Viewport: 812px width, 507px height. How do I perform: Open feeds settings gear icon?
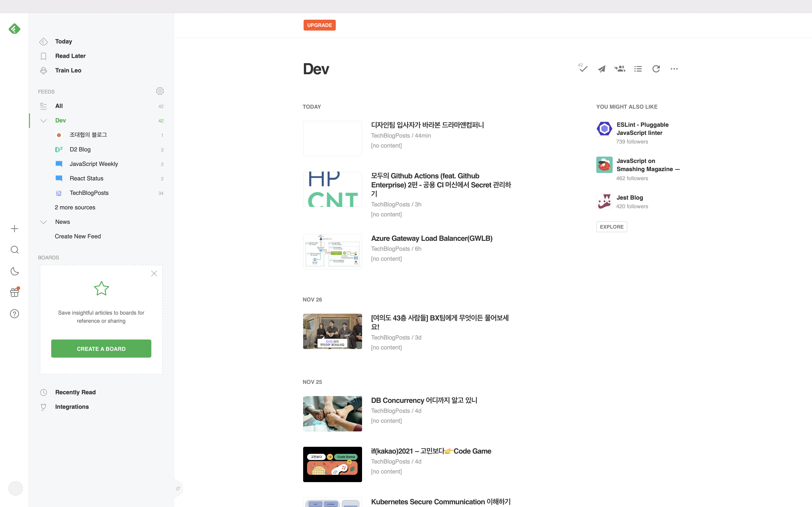pyautogui.click(x=160, y=91)
